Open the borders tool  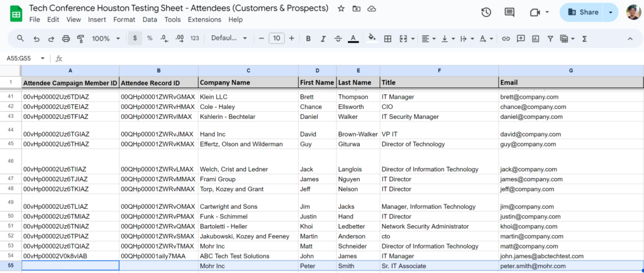(387, 38)
